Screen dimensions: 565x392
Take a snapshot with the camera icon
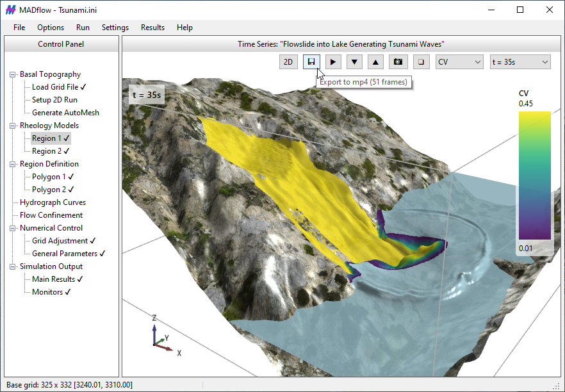click(x=398, y=62)
